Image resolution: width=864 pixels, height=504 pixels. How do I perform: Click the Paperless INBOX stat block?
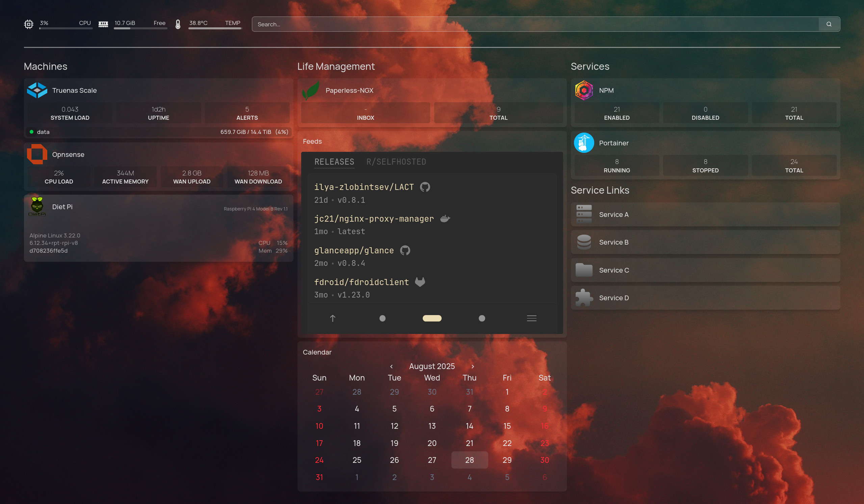tap(365, 113)
